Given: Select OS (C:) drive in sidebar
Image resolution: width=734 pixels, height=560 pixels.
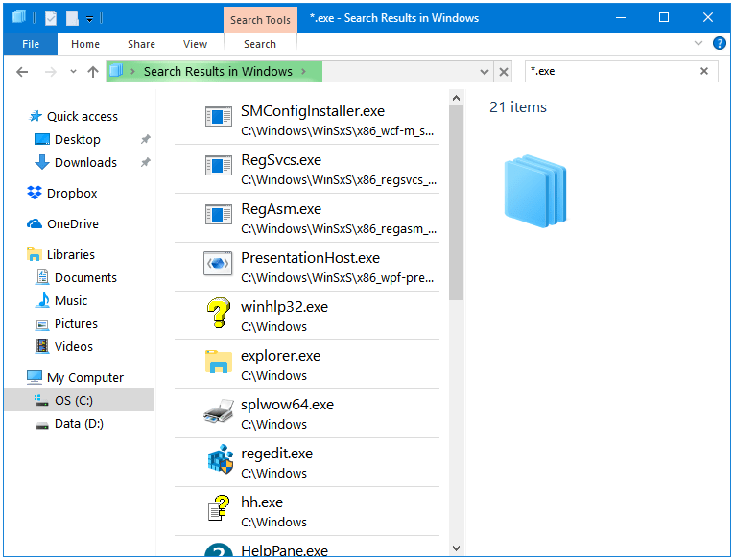Looking at the screenshot, I should [x=79, y=400].
